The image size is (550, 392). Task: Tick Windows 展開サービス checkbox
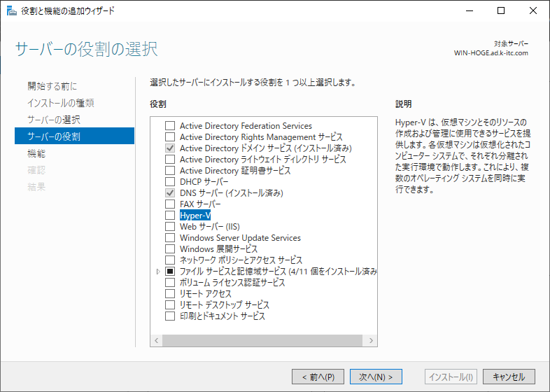pyautogui.click(x=170, y=248)
